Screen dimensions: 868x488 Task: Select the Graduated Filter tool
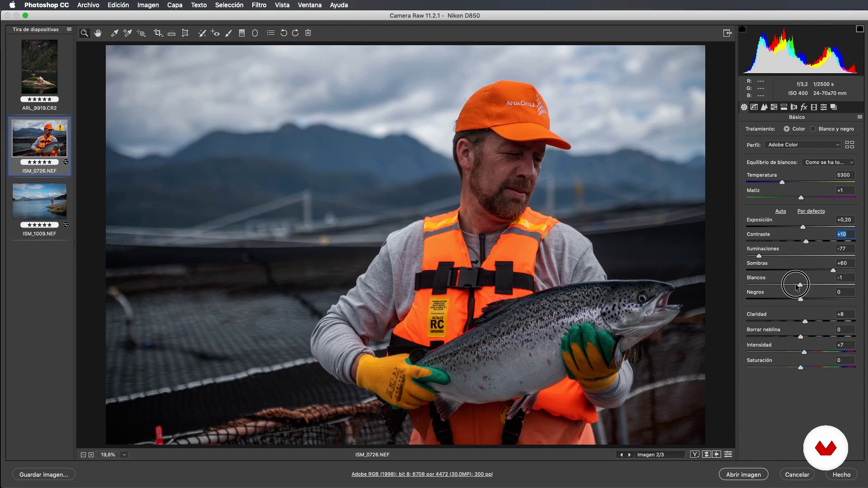pos(242,33)
